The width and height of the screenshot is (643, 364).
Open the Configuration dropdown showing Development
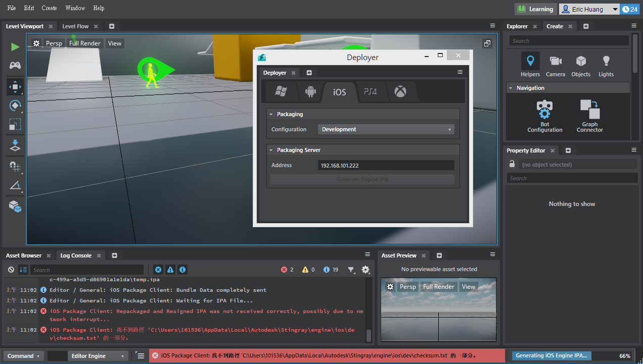click(386, 129)
